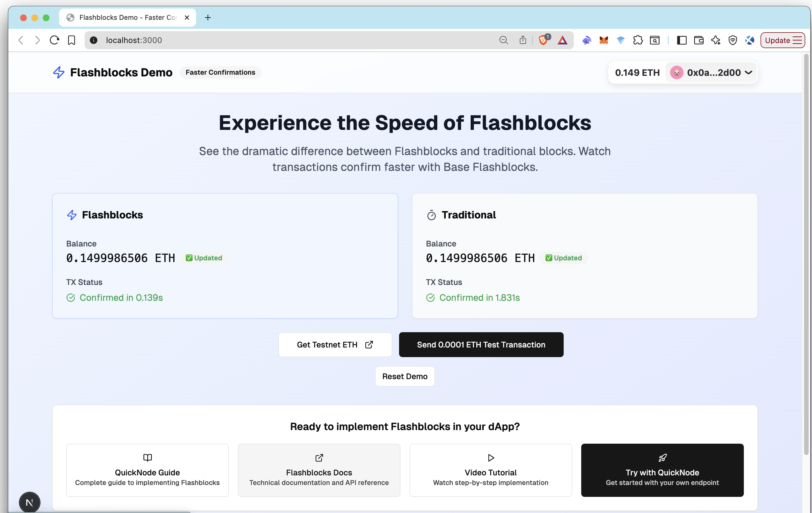Viewport: 812px width, 513px height.
Task: Click the stopwatch icon in Traditional card
Action: coord(431,215)
